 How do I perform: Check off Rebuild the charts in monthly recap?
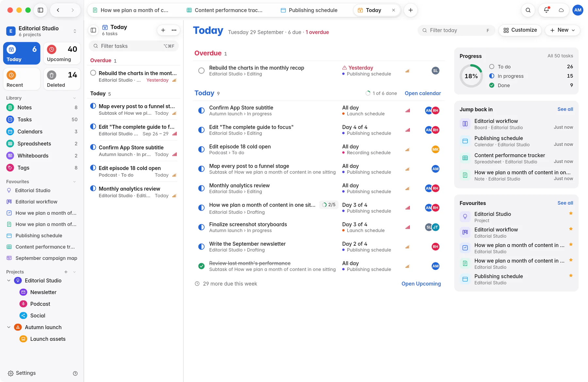coord(202,71)
